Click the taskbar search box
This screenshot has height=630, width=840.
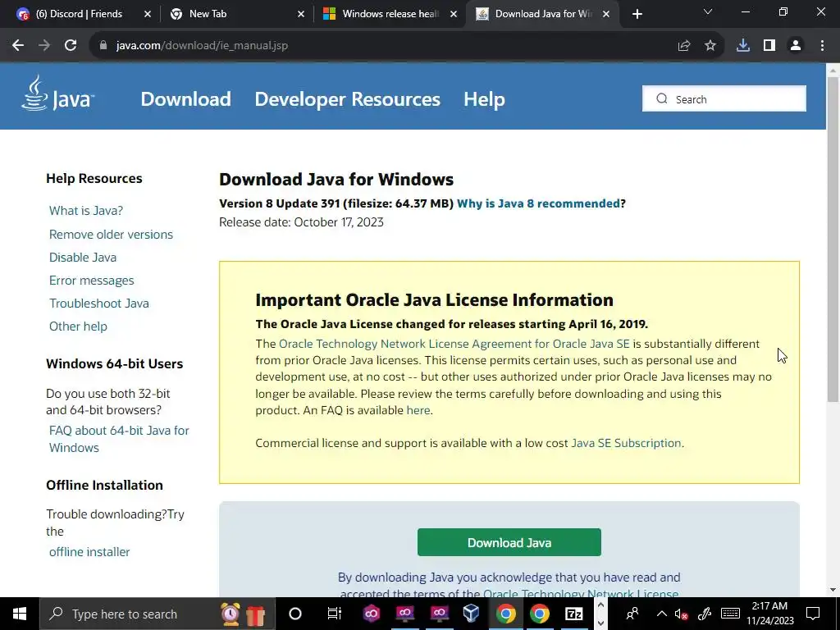tap(157, 614)
